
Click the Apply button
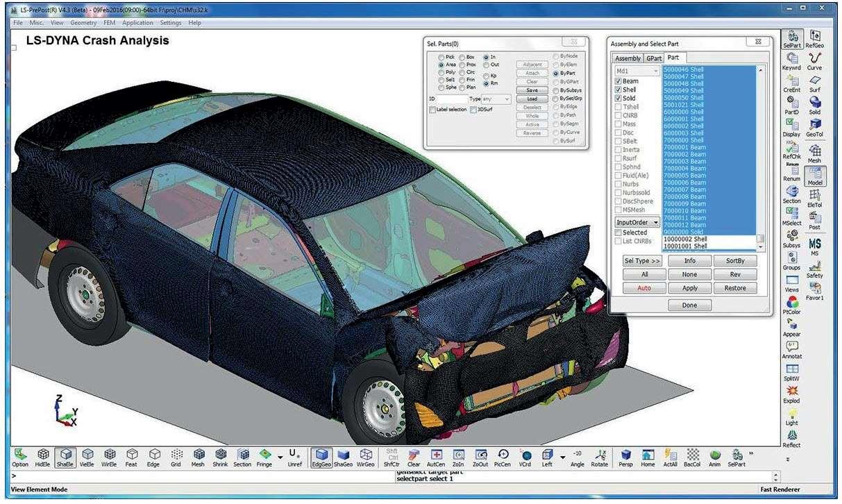[x=690, y=288]
